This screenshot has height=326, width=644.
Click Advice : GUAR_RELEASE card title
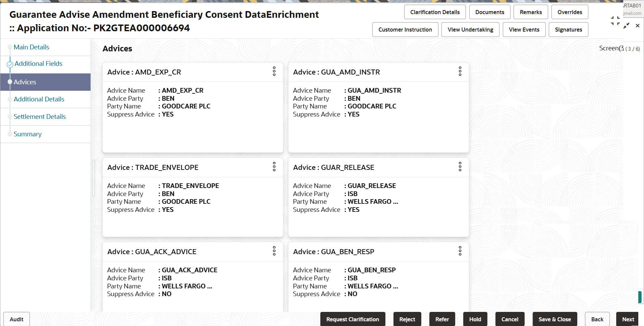point(334,167)
